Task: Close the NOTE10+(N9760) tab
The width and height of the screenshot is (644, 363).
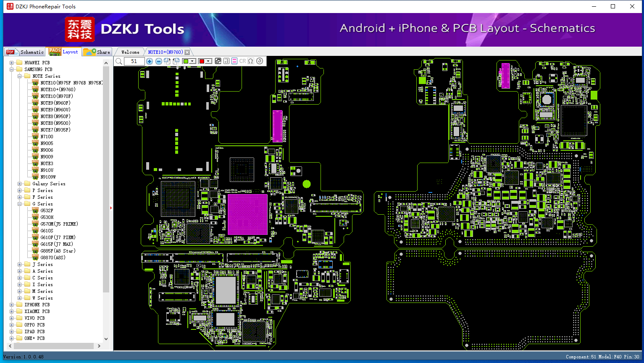Action: [187, 52]
